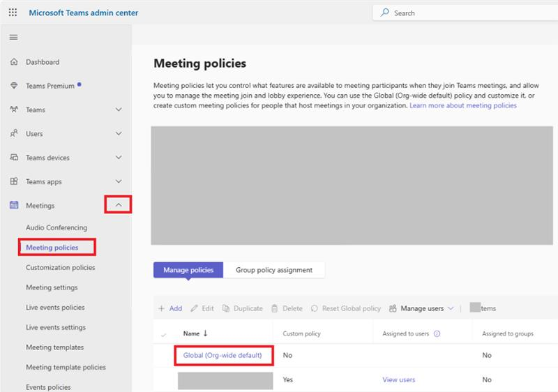
Task: Click the View users link
Action: pyautogui.click(x=399, y=379)
